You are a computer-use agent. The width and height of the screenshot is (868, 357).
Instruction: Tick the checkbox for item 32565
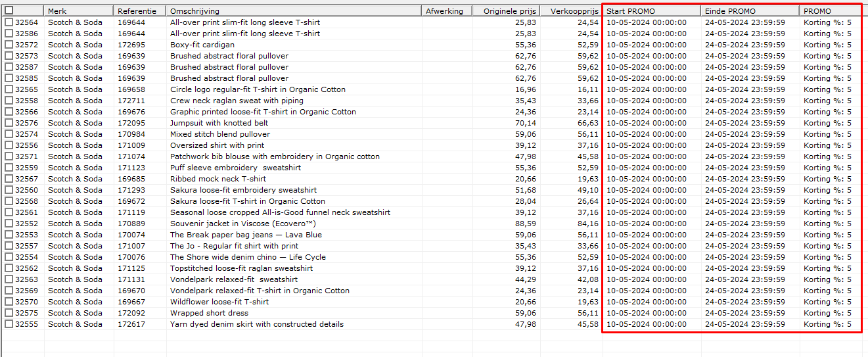tap(9, 89)
